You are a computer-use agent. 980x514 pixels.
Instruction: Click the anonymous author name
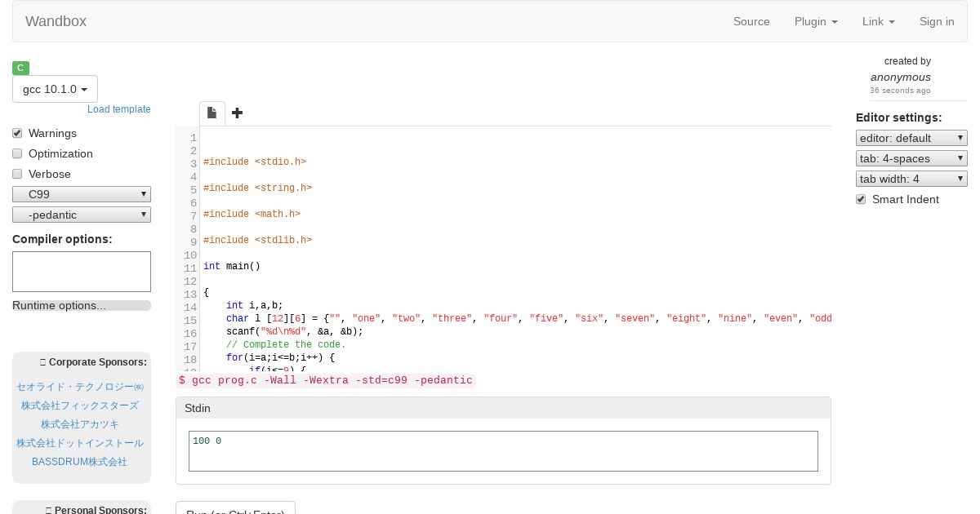900,77
